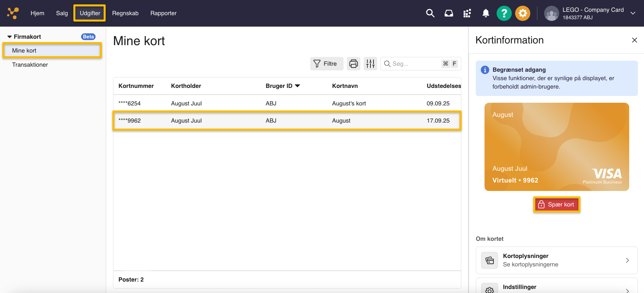Close the Kortinformation panel

(x=634, y=40)
